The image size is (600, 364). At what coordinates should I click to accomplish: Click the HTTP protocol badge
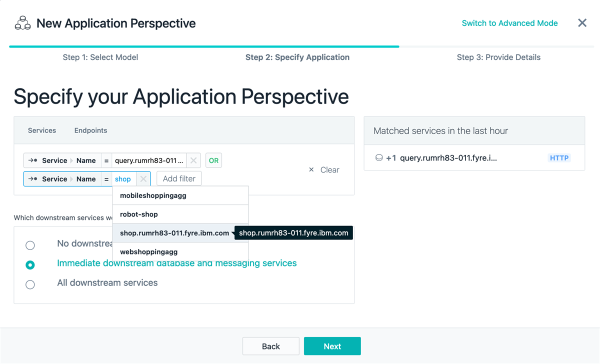pos(559,157)
